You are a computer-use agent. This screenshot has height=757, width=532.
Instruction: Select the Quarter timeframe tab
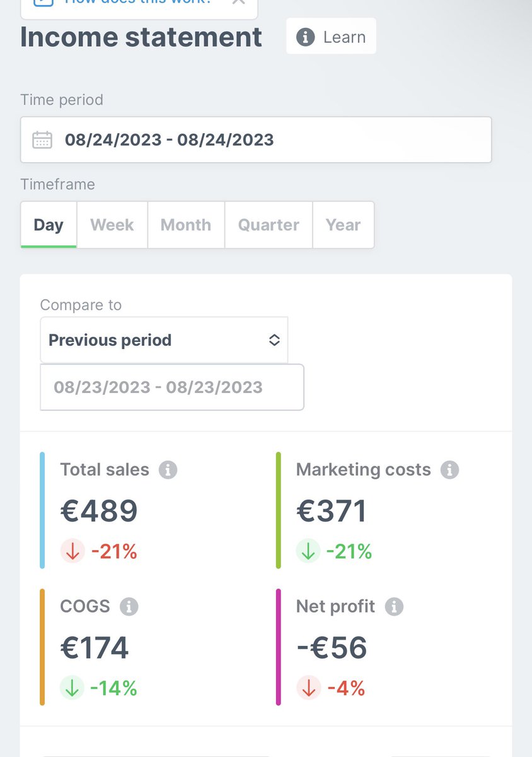click(x=269, y=225)
